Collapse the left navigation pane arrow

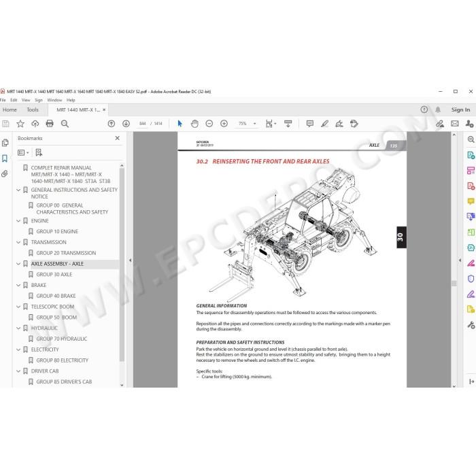click(x=131, y=260)
